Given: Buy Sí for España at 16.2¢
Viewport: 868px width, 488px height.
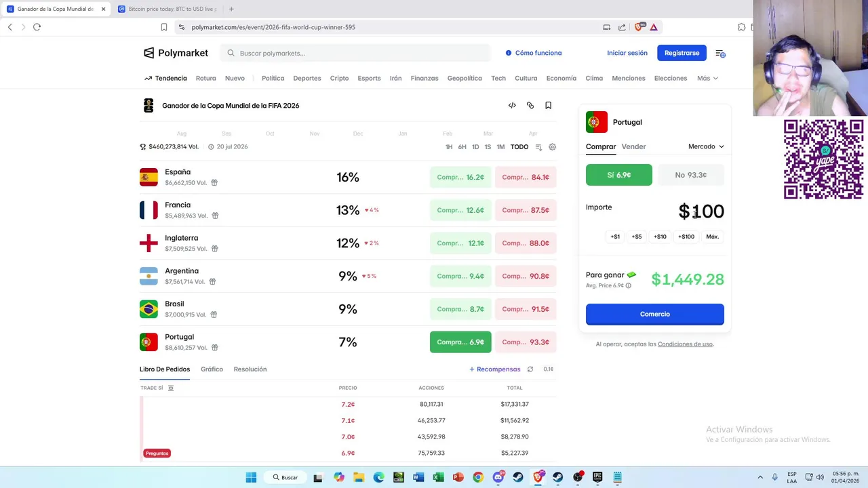Looking at the screenshot, I should (x=460, y=178).
